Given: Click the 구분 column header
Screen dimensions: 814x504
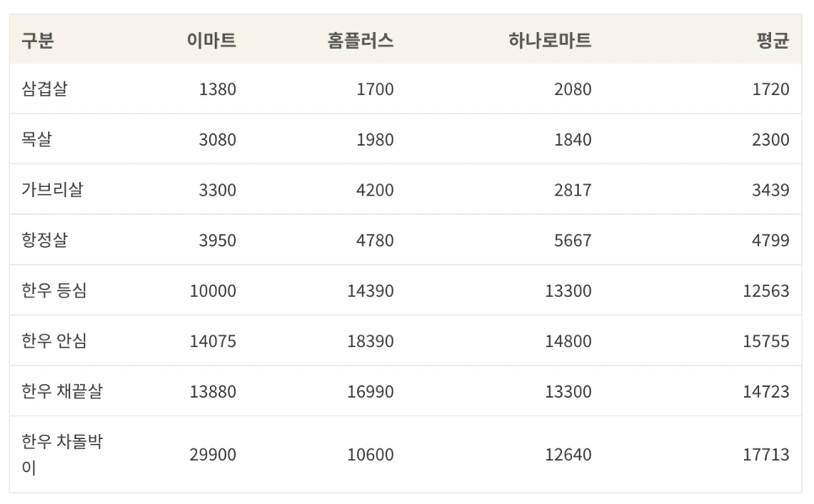Looking at the screenshot, I should click(38, 40).
